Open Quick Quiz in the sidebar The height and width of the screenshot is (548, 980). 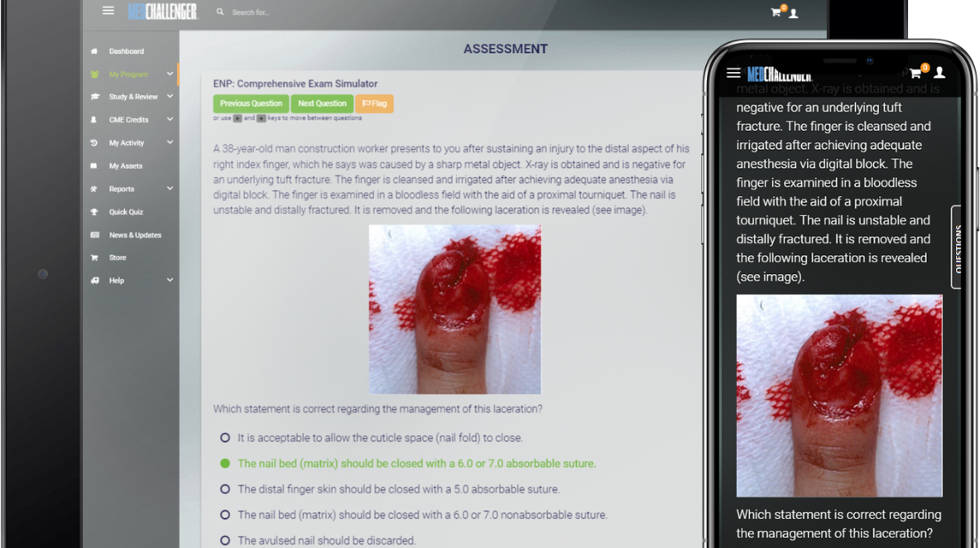[127, 212]
